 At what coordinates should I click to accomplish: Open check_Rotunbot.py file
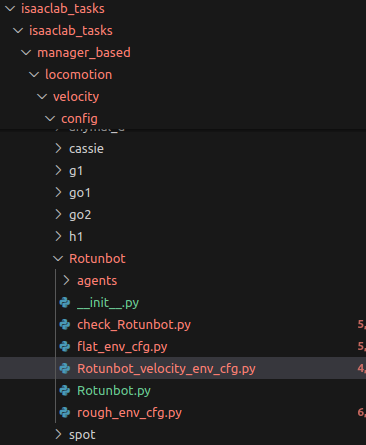pyautogui.click(x=134, y=325)
